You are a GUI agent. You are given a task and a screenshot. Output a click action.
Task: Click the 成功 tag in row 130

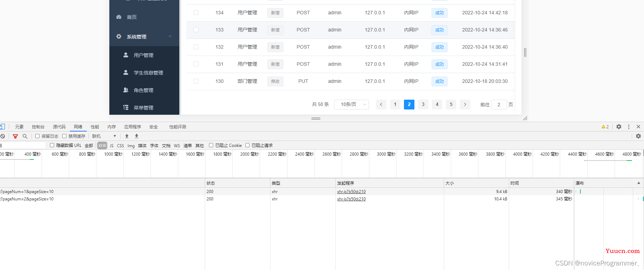(x=440, y=81)
